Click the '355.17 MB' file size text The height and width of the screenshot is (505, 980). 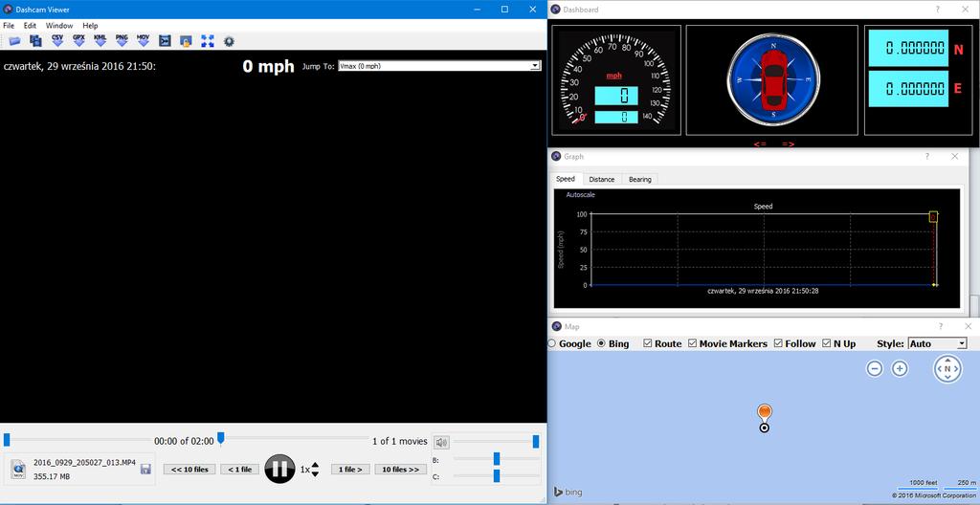click(51, 477)
